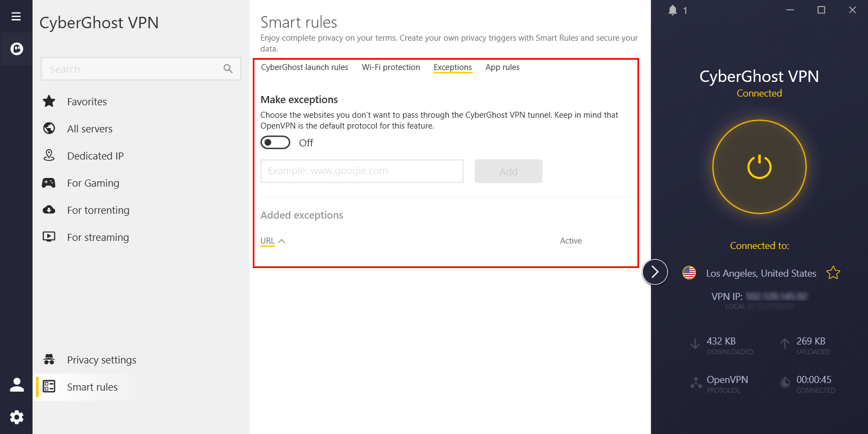Open the settings gear icon

[x=17, y=417]
